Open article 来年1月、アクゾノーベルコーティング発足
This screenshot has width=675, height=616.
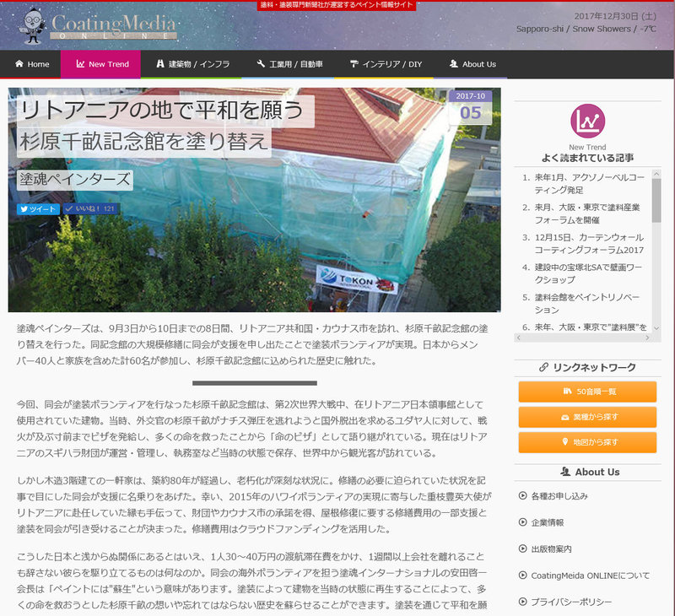589,183
